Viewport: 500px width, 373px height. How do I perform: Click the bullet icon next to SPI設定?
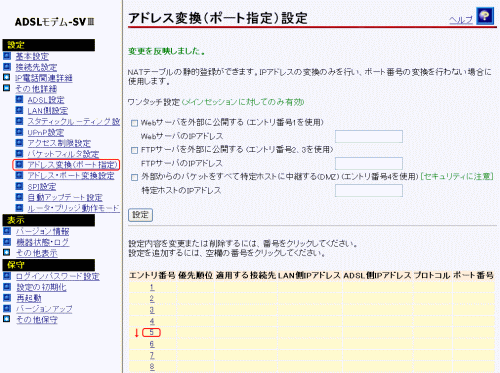(x=19, y=186)
